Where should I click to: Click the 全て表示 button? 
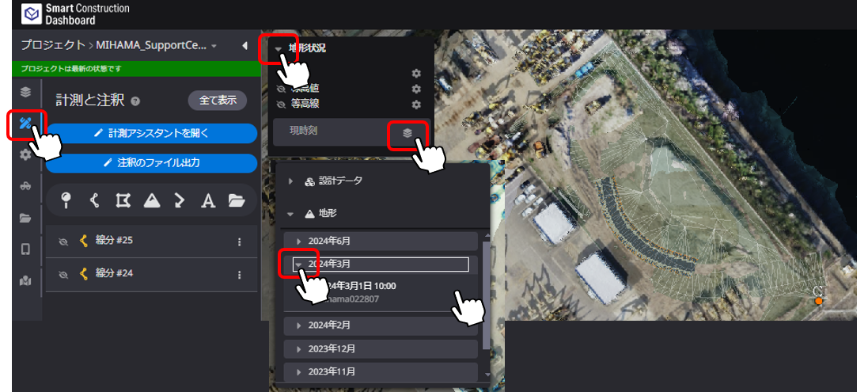218,101
